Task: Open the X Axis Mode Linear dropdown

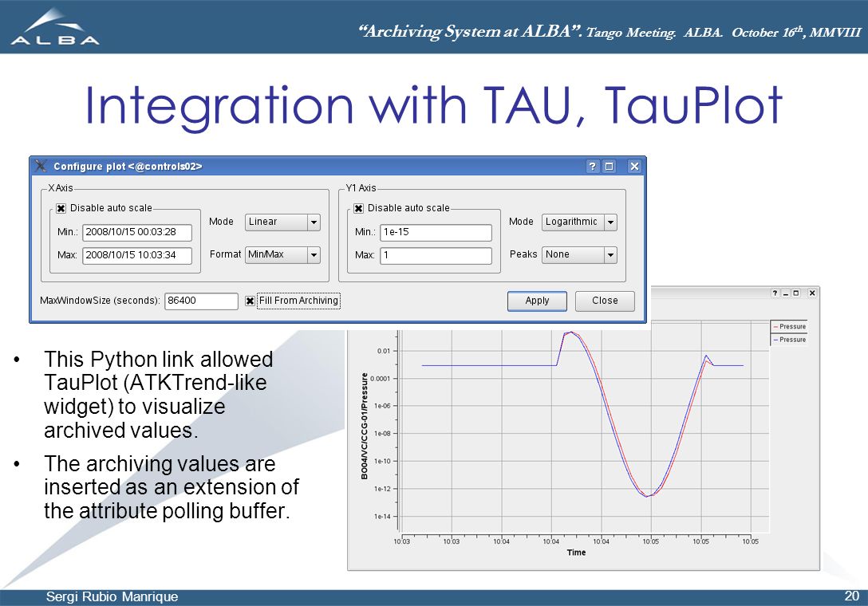Action: click(x=283, y=222)
